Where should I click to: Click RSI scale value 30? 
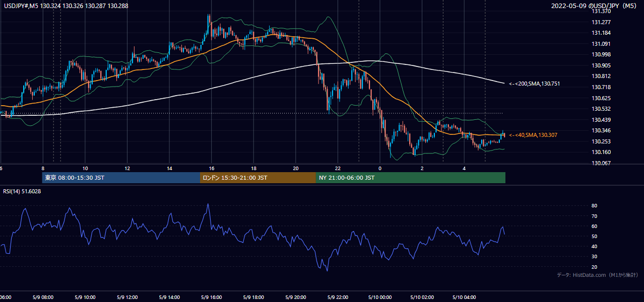click(x=595, y=256)
